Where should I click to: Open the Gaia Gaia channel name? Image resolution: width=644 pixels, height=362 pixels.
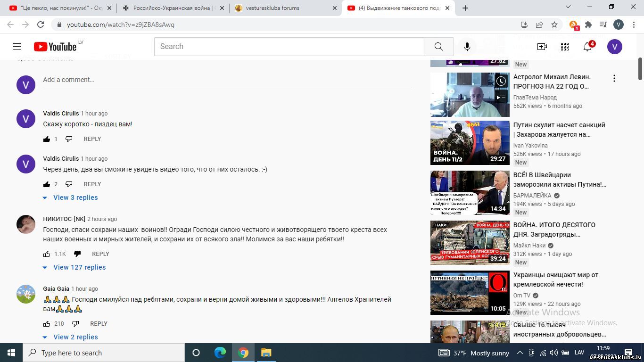pyautogui.click(x=56, y=289)
